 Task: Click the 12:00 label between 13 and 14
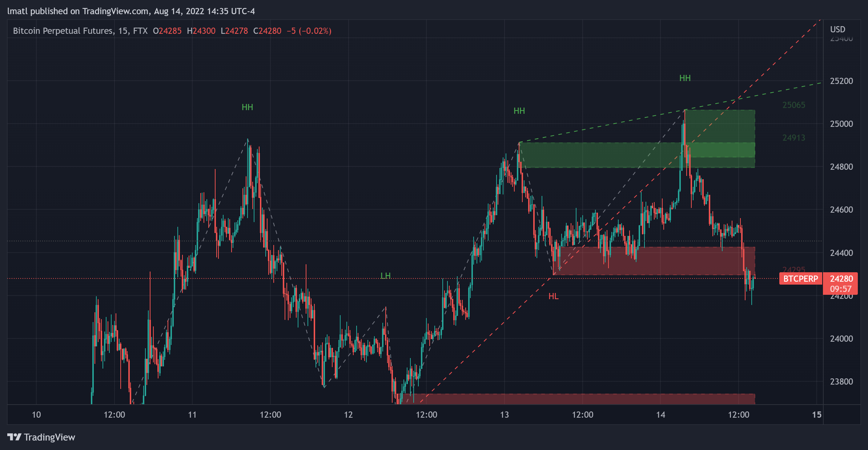(x=582, y=415)
